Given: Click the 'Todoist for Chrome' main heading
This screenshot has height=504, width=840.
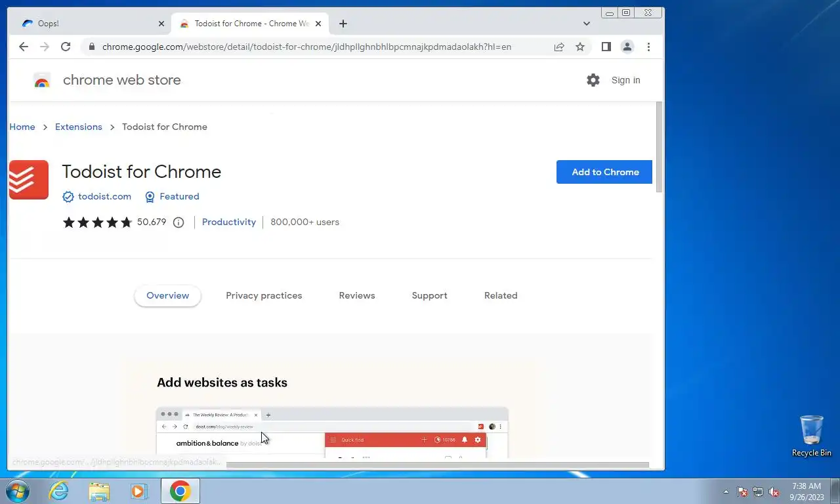Looking at the screenshot, I should [142, 172].
